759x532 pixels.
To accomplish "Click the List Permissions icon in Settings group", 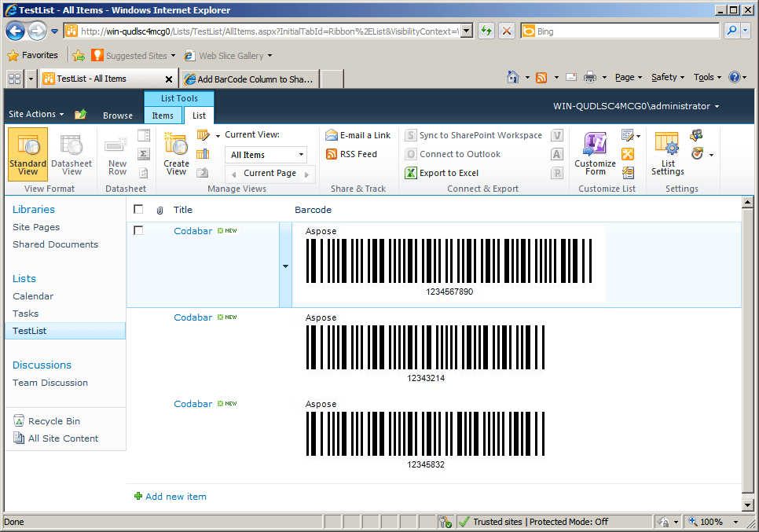I will click(697, 135).
